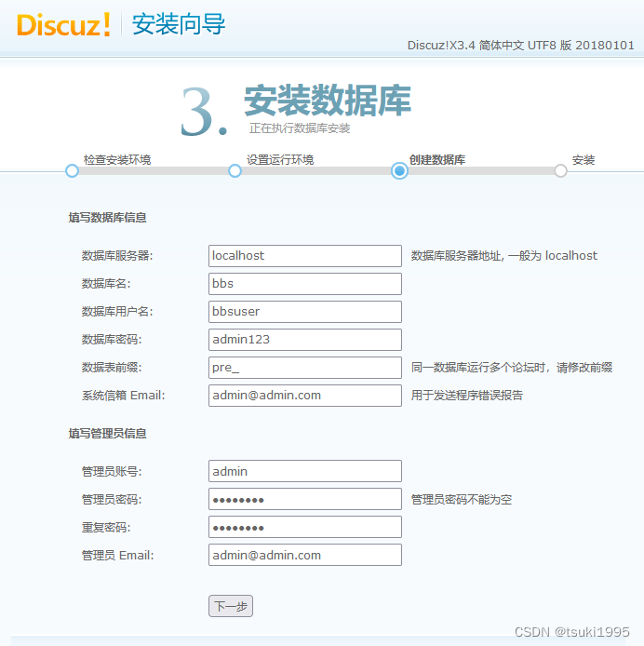Click hint text 数据库服务器地址, 一般为 localhost
This screenshot has width=644, height=646.
click(503, 256)
